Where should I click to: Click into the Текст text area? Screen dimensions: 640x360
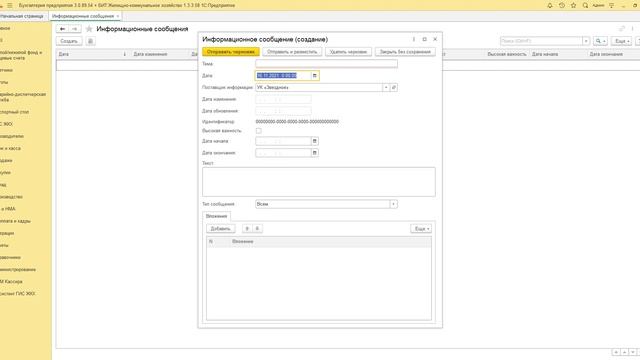click(319, 182)
